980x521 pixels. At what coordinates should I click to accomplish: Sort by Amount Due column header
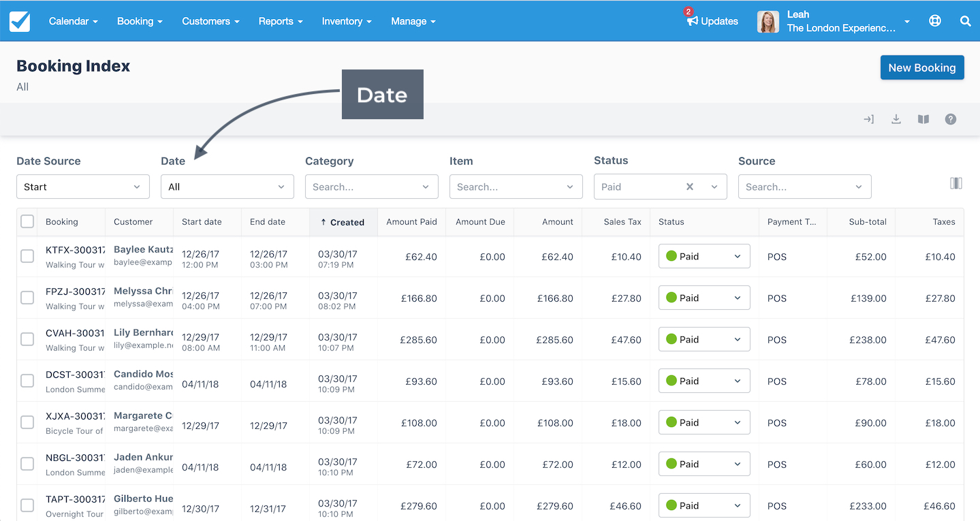480,222
